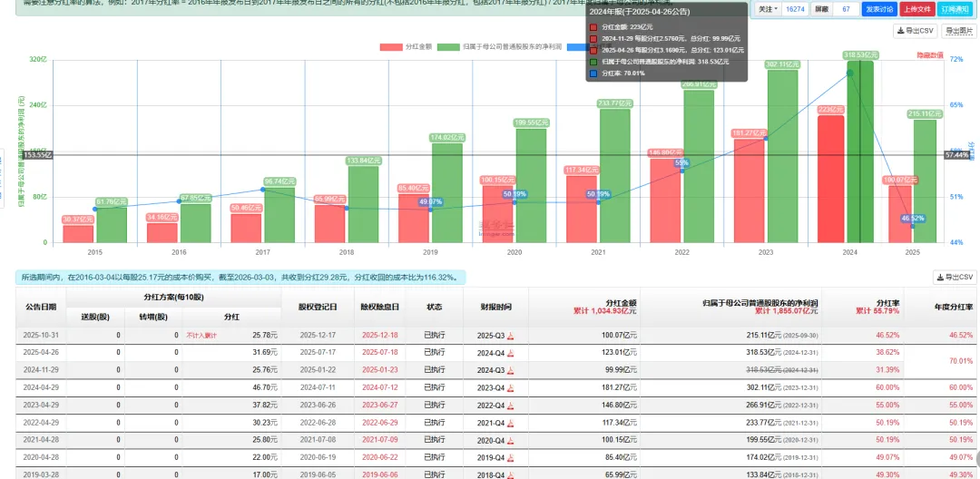The width and height of the screenshot is (980, 479).
Task: Toggle the green 归属于母公司普通股股东的净利润 legend series
Action: pyautogui.click(x=500, y=47)
